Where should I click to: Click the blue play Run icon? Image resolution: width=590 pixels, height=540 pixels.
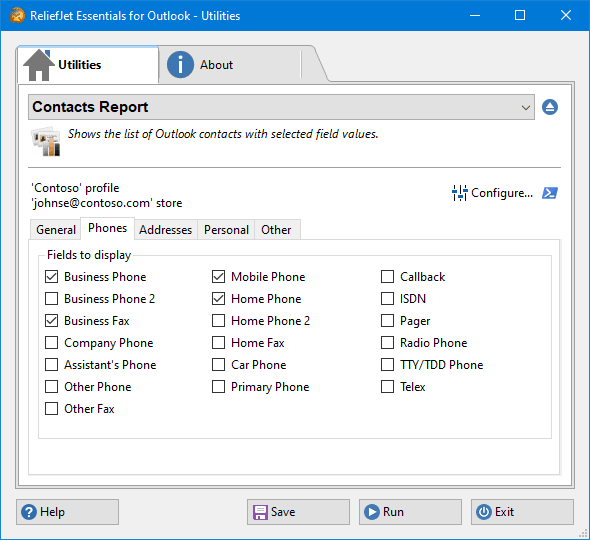click(372, 512)
